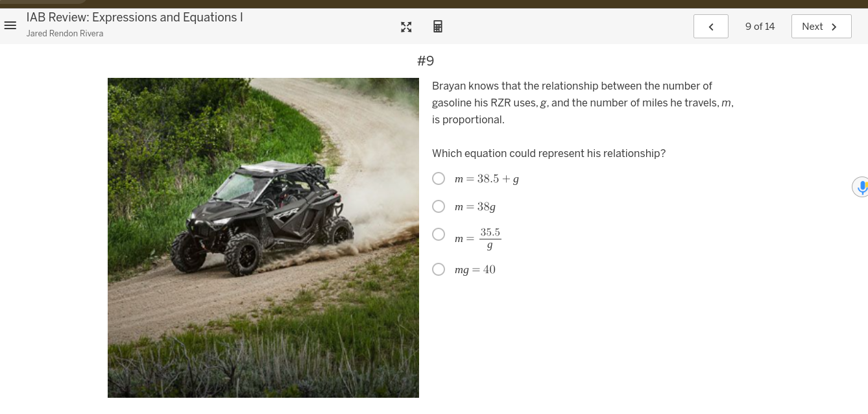Select answer m = 38g
Image resolution: width=868 pixels, height=414 pixels.
pos(439,206)
